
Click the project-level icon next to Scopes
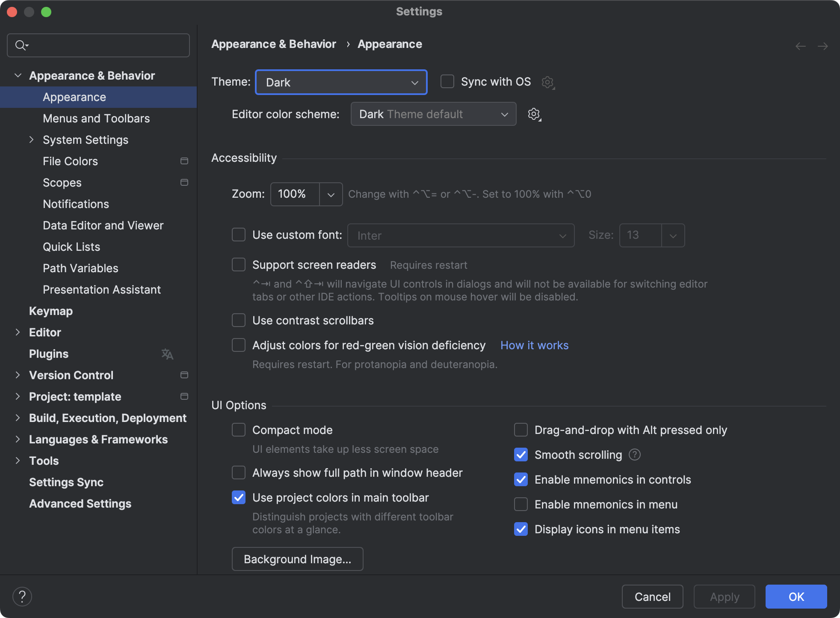[x=184, y=182]
